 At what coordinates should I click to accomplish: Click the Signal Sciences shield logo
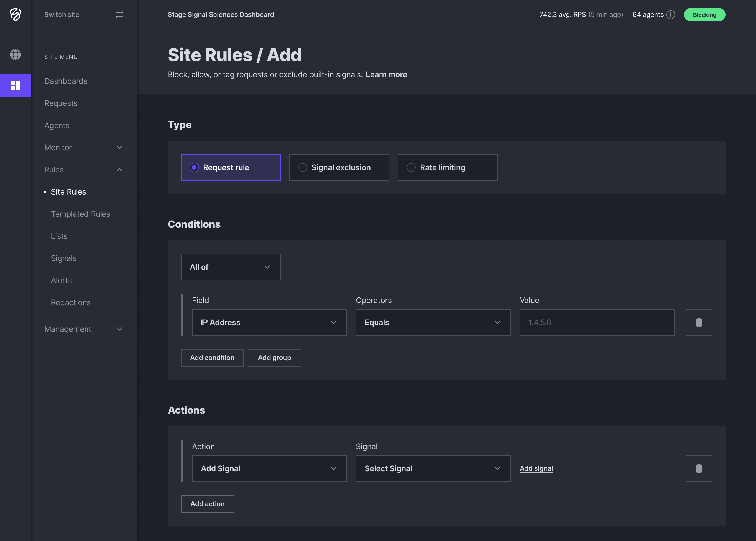[15, 15]
